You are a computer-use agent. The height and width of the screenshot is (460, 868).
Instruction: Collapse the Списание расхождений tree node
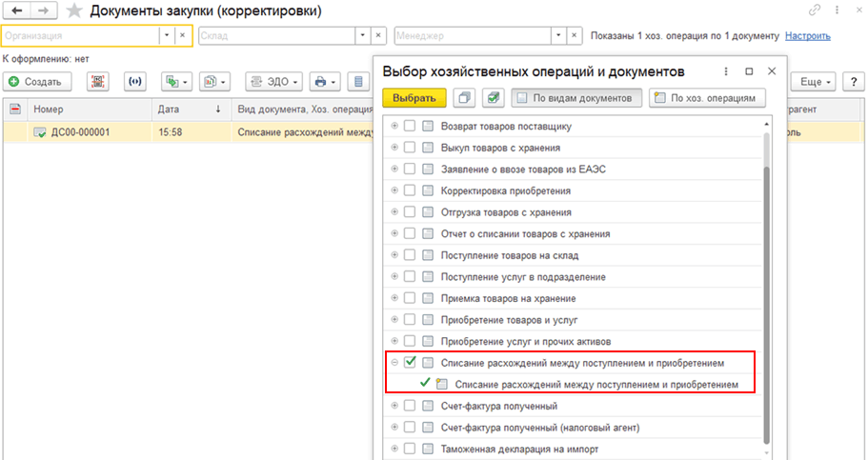pos(394,363)
